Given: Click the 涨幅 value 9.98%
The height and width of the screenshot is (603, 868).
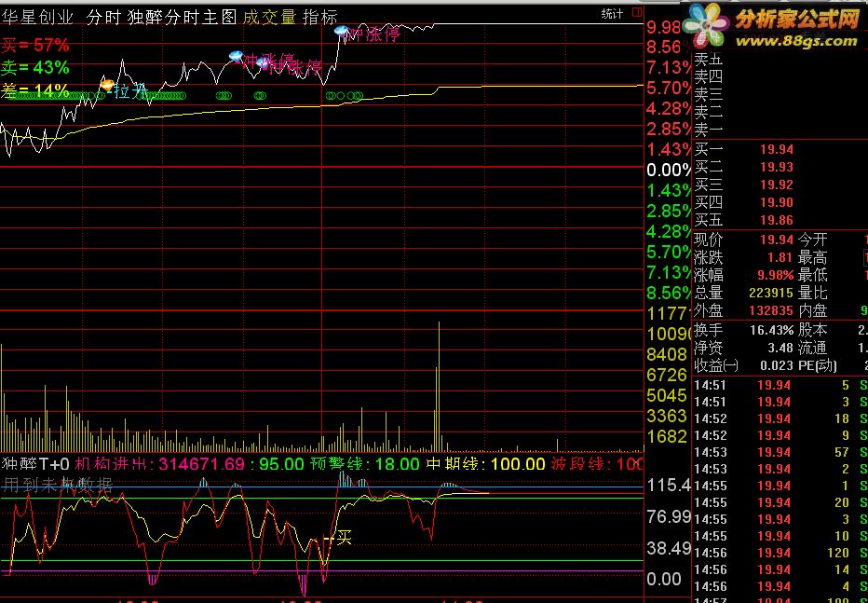Looking at the screenshot, I should tap(774, 275).
